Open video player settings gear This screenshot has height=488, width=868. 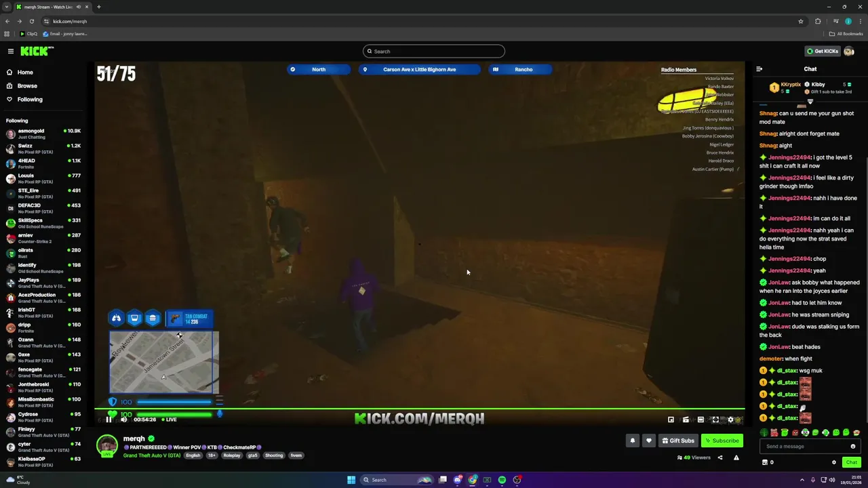tap(730, 420)
